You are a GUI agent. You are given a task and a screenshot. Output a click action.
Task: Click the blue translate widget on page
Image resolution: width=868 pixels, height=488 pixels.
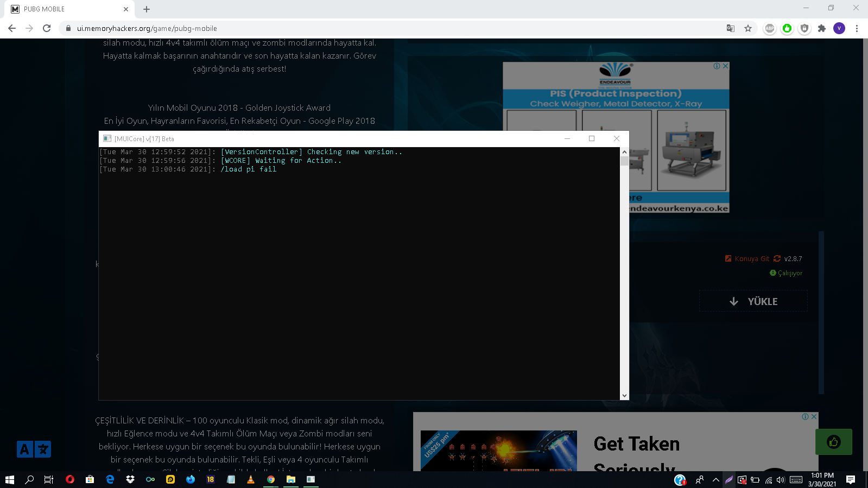34,449
